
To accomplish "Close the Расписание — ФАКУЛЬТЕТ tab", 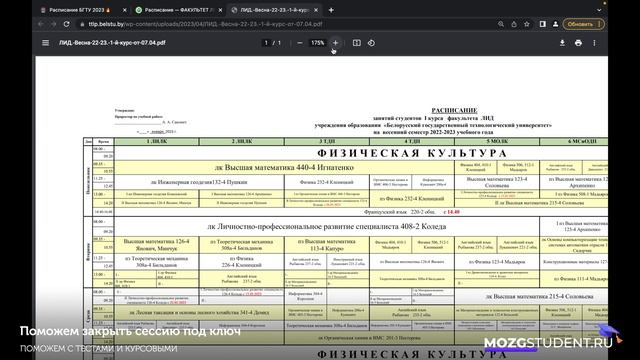I will pyautogui.click(x=220, y=10).
